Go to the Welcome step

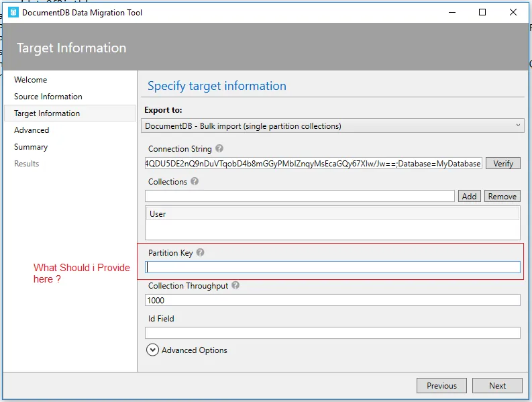tap(31, 79)
